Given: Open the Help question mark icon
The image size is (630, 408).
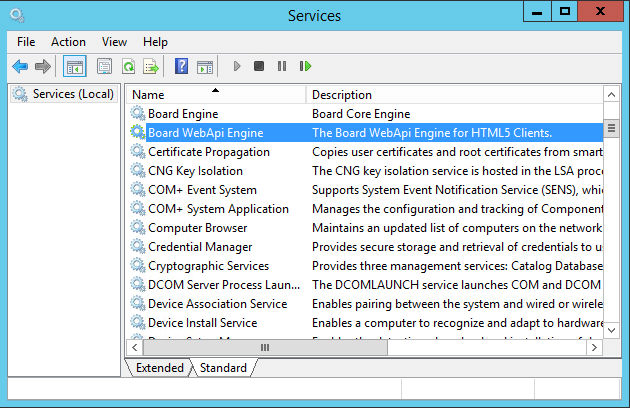Looking at the screenshot, I should coord(181,66).
